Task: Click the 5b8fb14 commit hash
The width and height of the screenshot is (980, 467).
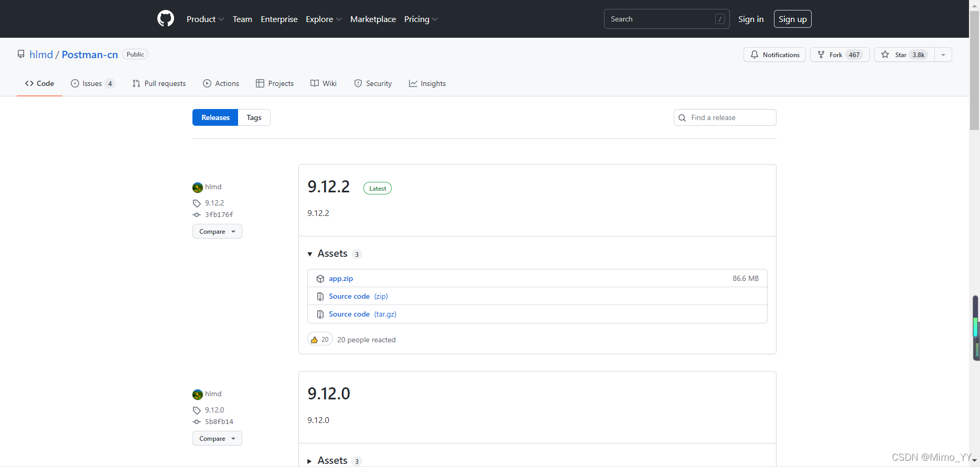Action: coord(219,421)
